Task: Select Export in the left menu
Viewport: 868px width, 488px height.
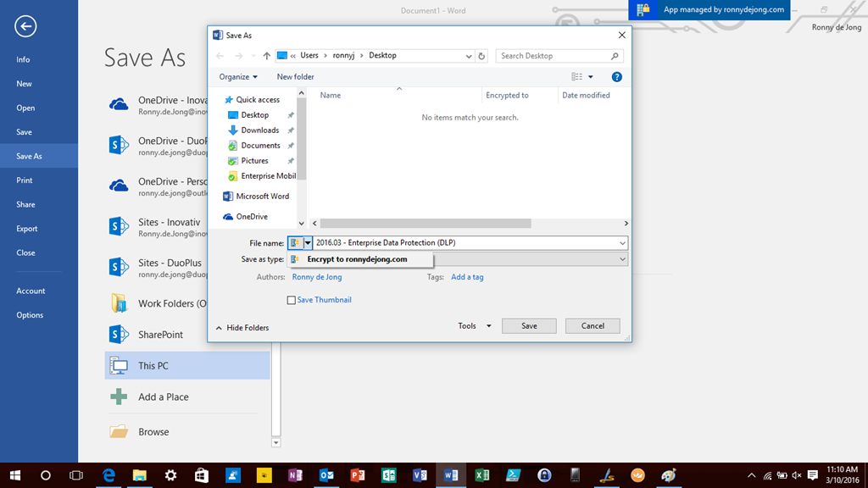Action: pos(27,229)
